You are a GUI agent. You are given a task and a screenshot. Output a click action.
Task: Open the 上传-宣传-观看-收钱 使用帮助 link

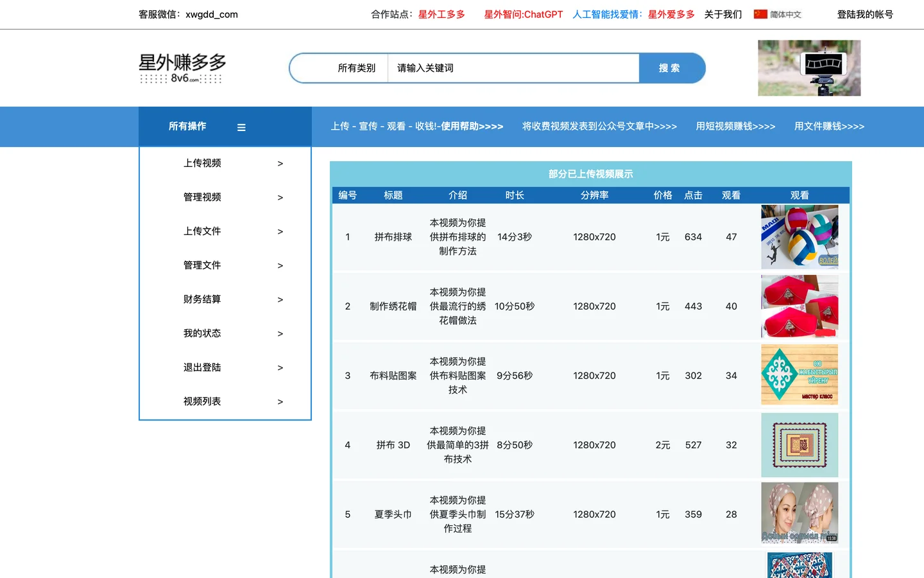click(417, 127)
